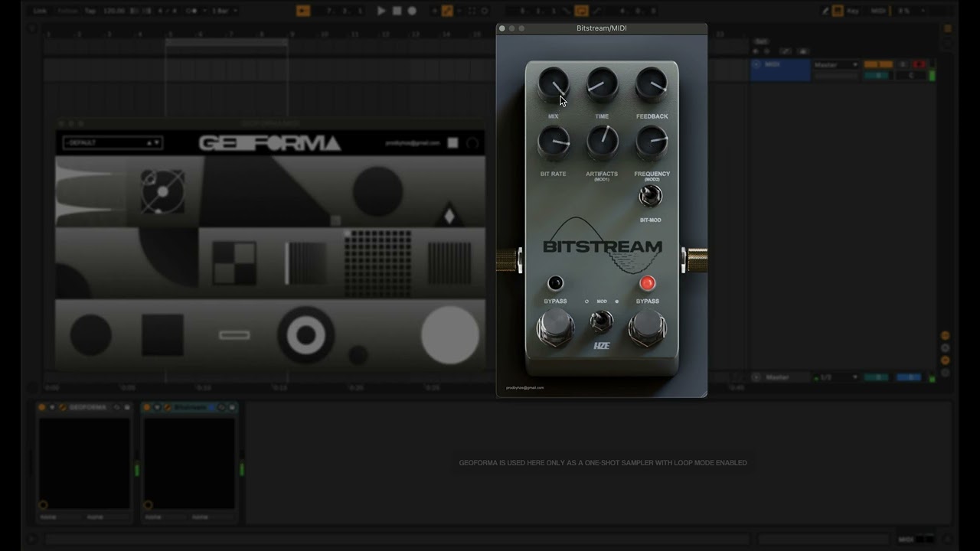Select the diamond triangle shape in Geoforma
Viewport: 980px width, 551px height.
point(449,216)
